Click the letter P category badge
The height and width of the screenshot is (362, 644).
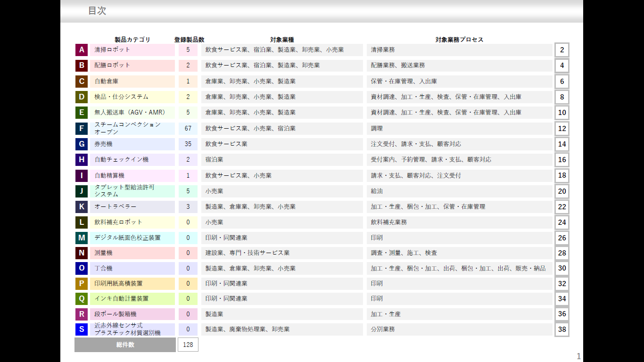(82, 284)
